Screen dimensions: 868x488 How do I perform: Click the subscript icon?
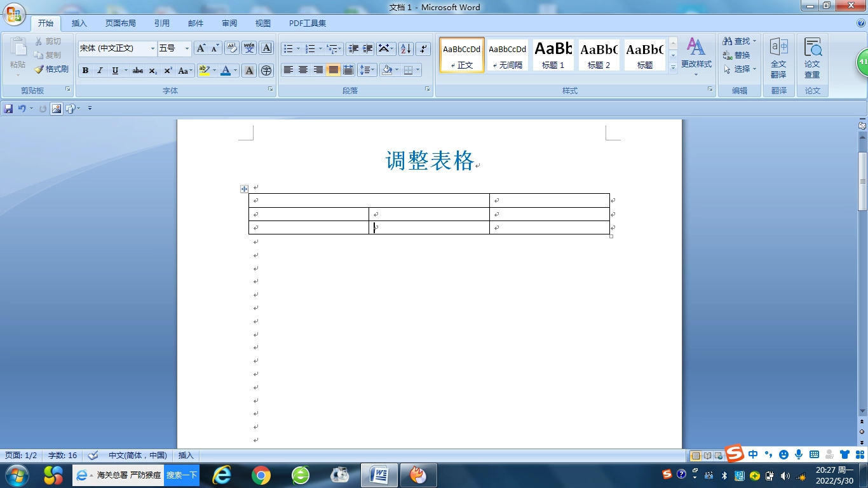[153, 71]
